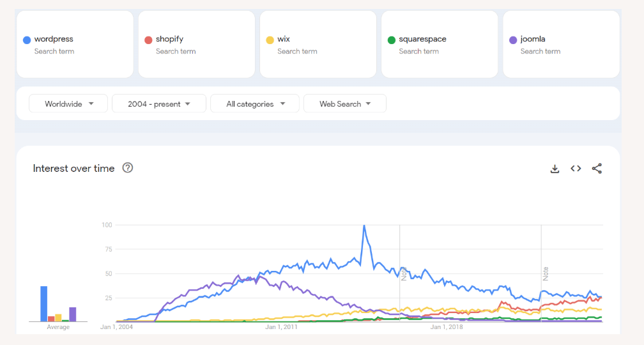Expand the All categories dropdown
The width and height of the screenshot is (644, 345).
click(254, 103)
